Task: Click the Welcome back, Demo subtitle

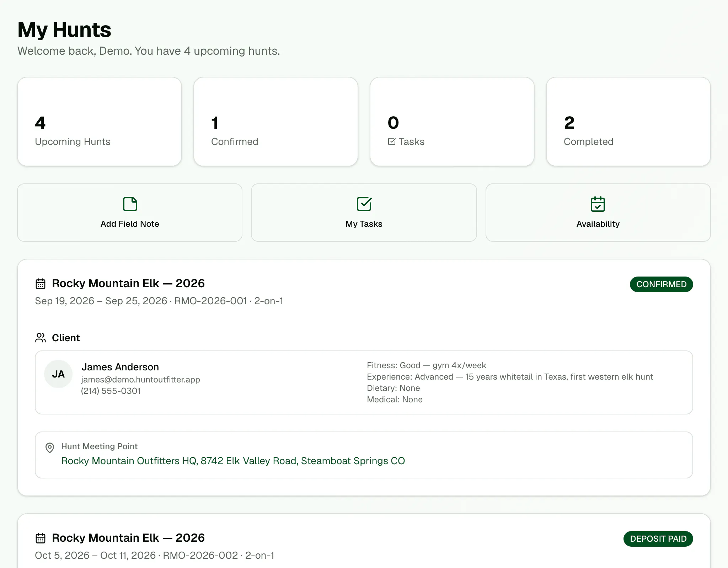Action: [149, 51]
